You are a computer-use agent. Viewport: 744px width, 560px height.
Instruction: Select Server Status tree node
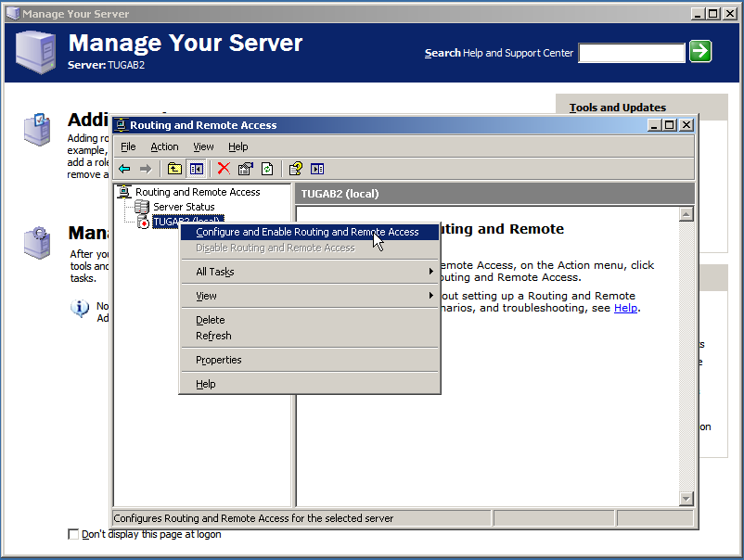pyautogui.click(x=184, y=207)
